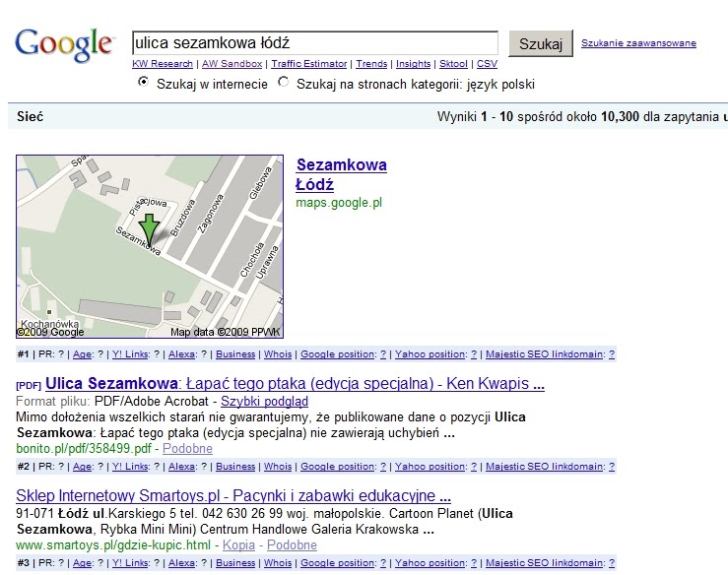Click the Google logo
This screenshot has height=575, width=728.
tap(64, 45)
